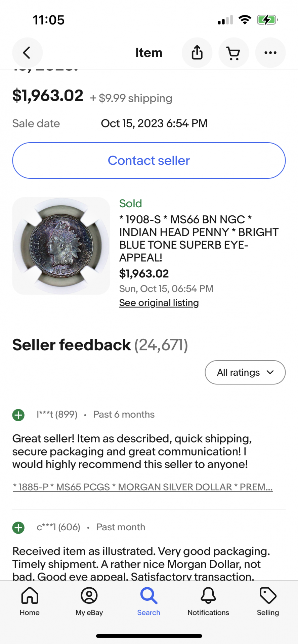Tap positive feedback icon beside c***1
Viewport: 298px width, 644px height.
pos(18,528)
